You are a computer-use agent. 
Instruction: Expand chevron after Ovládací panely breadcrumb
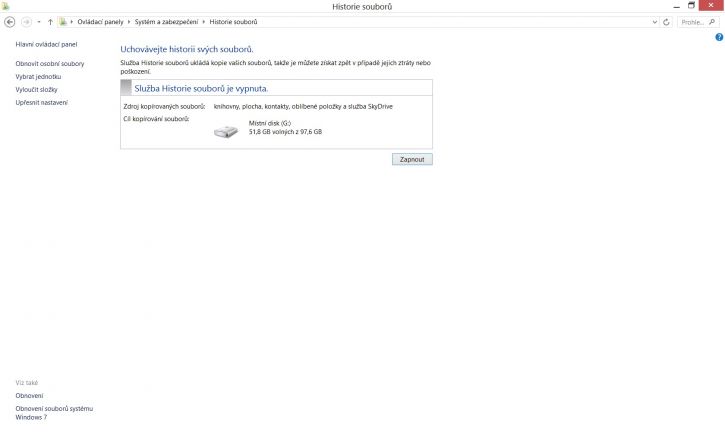129,22
